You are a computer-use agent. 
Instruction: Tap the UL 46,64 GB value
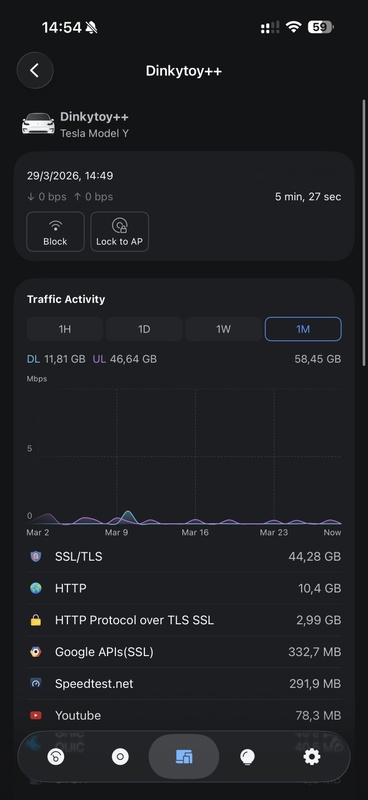point(125,359)
